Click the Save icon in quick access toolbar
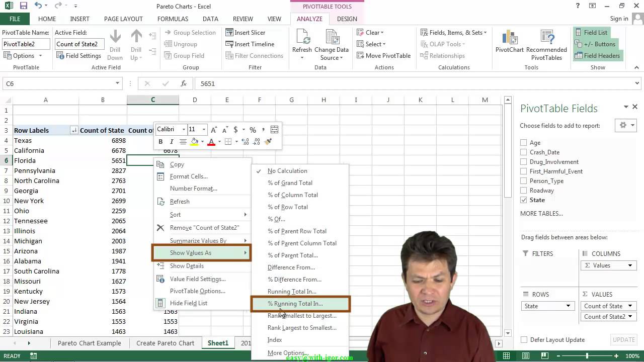 [23, 6]
